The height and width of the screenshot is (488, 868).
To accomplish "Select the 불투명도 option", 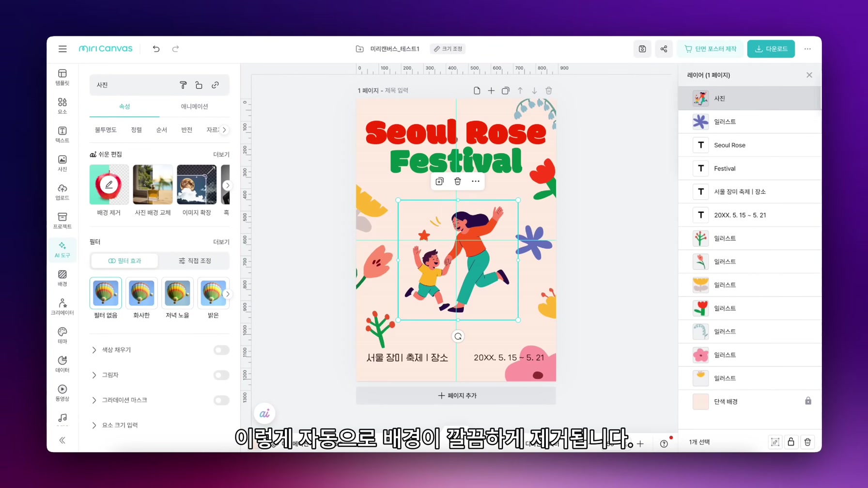I will tap(106, 130).
